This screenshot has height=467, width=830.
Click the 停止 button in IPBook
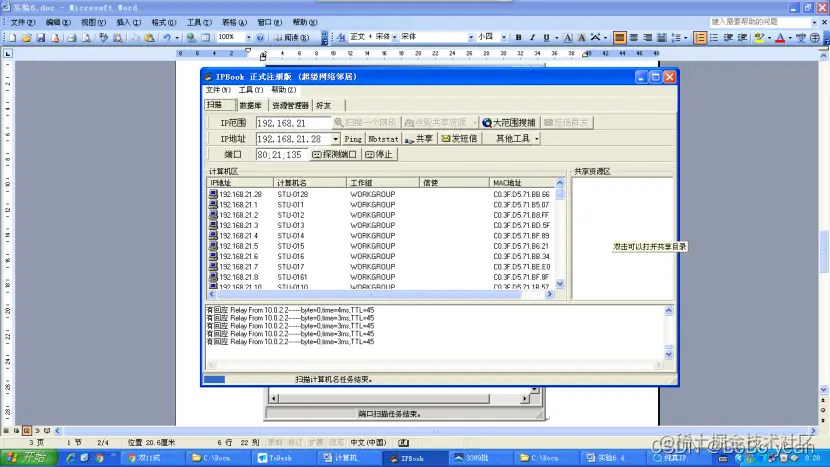[379, 155]
